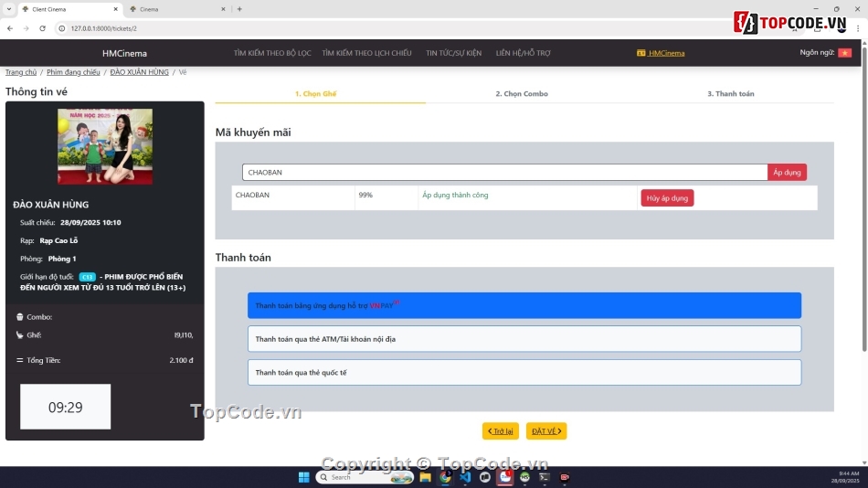868x488 pixels.
Task: Click the ĐẶT VÉ button
Action: [546, 430]
